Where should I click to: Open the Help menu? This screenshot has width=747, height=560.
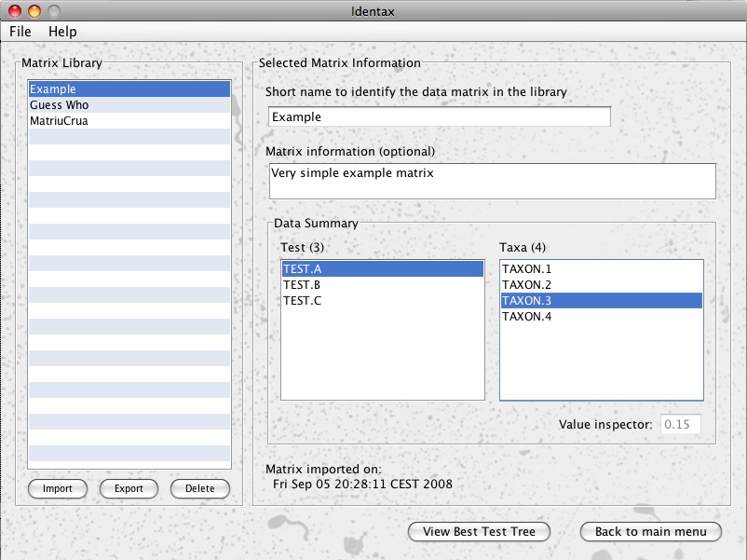[x=62, y=32]
